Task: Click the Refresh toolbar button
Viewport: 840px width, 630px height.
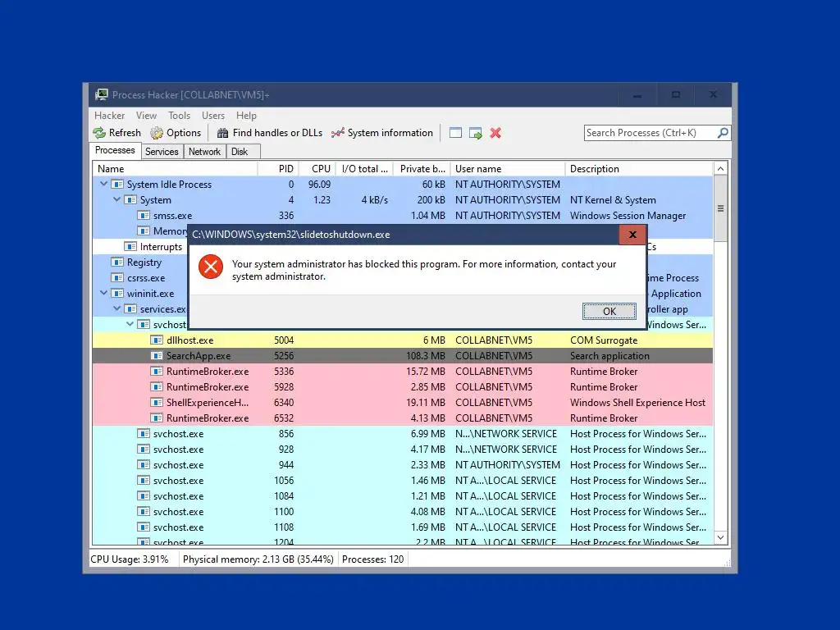Action: (x=116, y=133)
